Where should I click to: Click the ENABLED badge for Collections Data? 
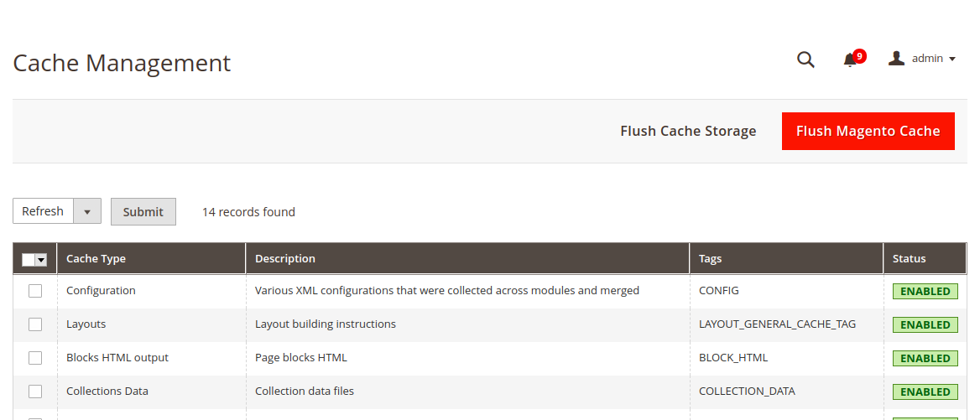coord(925,392)
